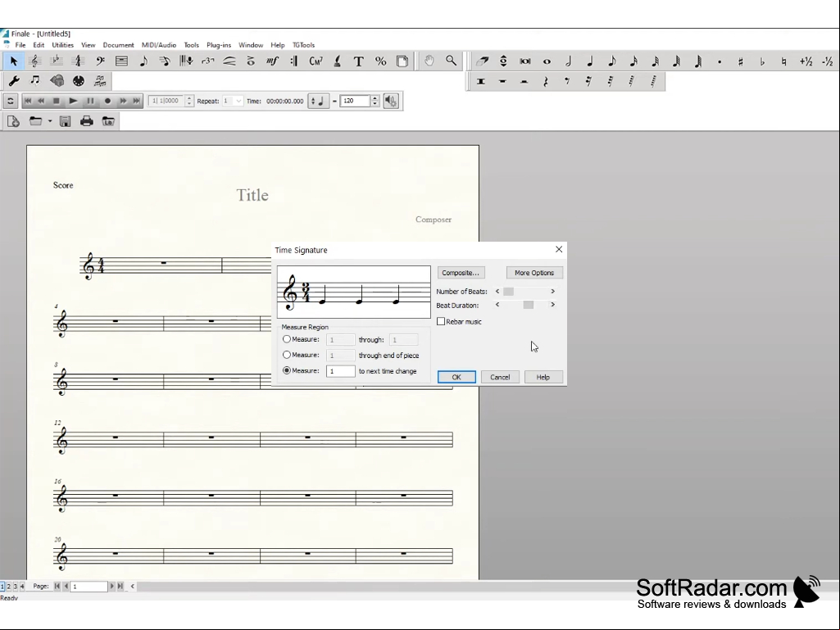Screen dimensions: 840x630
Task: Open the Library folder icon
Action: click(108, 121)
